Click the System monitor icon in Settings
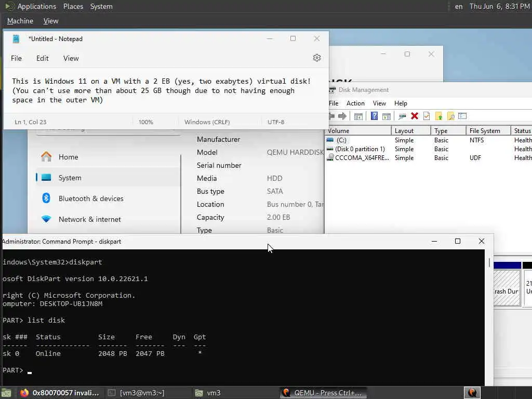Screen dimensions: 532x399 point(46,178)
